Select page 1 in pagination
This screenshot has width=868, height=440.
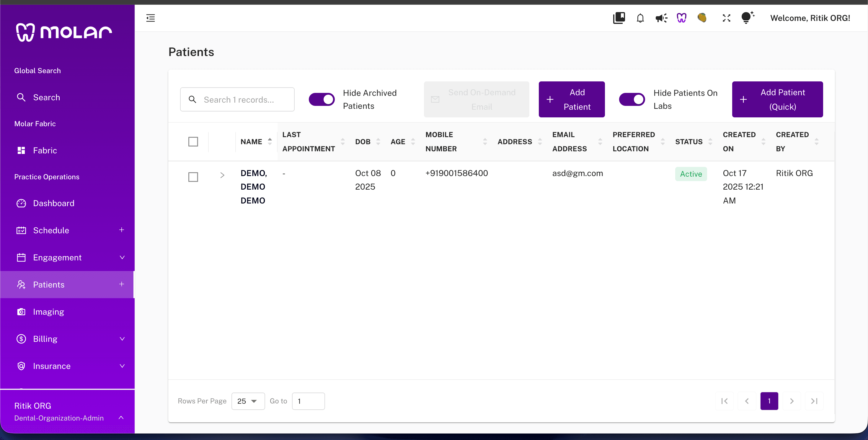click(x=769, y=401)
